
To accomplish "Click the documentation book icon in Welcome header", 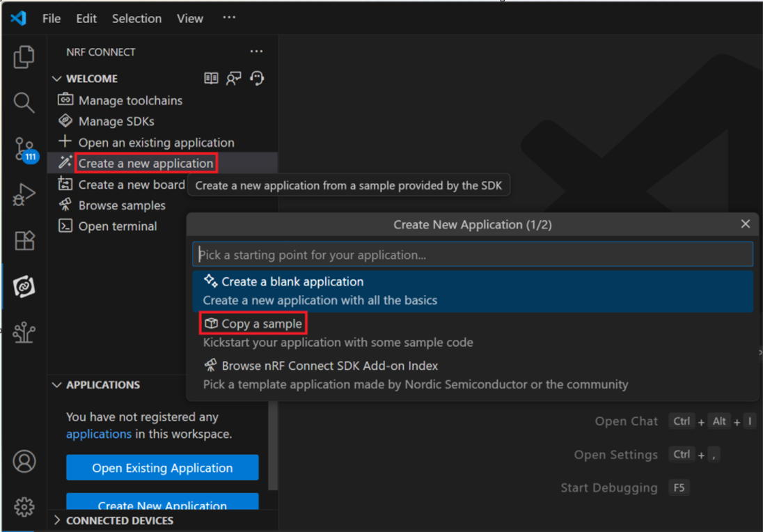I will pos(211,79).
